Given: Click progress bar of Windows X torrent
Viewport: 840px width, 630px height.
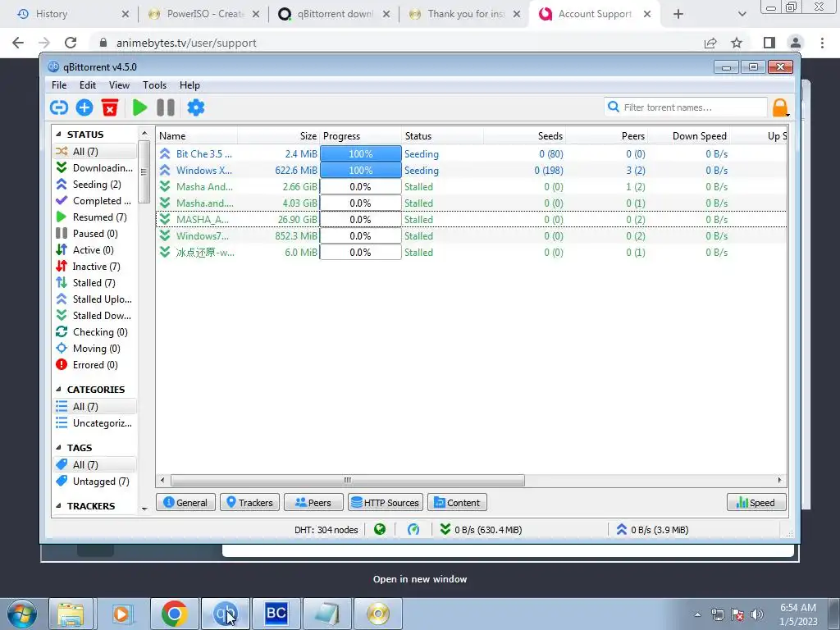Looking at the screenshot, I should point(361,171).
